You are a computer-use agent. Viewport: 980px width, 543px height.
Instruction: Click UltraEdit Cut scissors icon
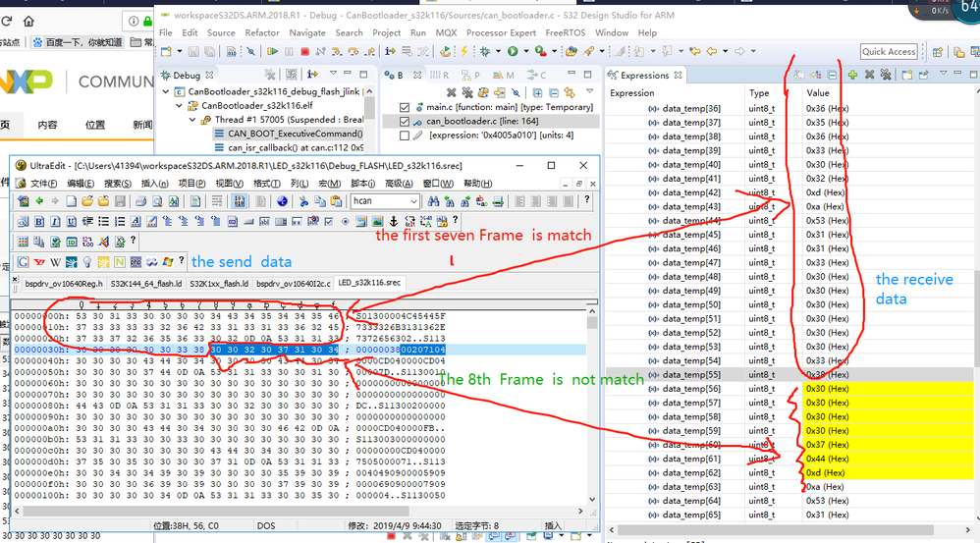pos(303,201)
